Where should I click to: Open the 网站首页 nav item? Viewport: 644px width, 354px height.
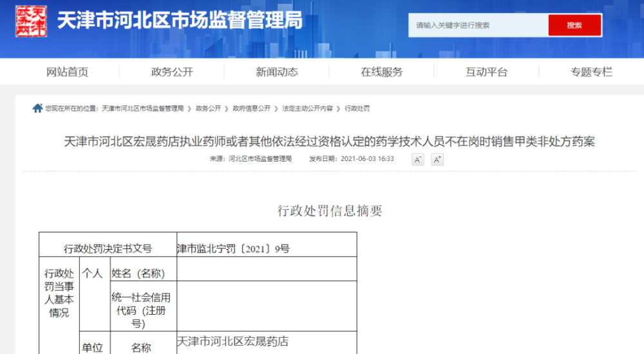tap(67, 72)
